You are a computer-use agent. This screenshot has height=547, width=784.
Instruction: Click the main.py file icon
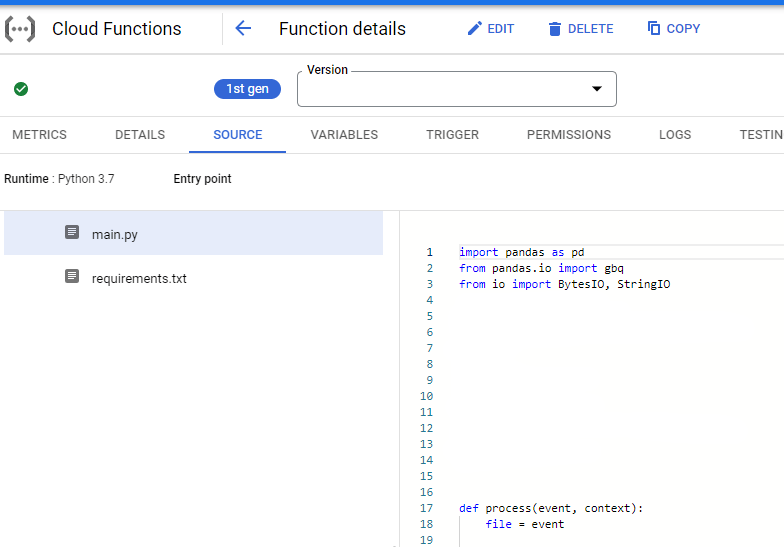click(x=72, y=232)
